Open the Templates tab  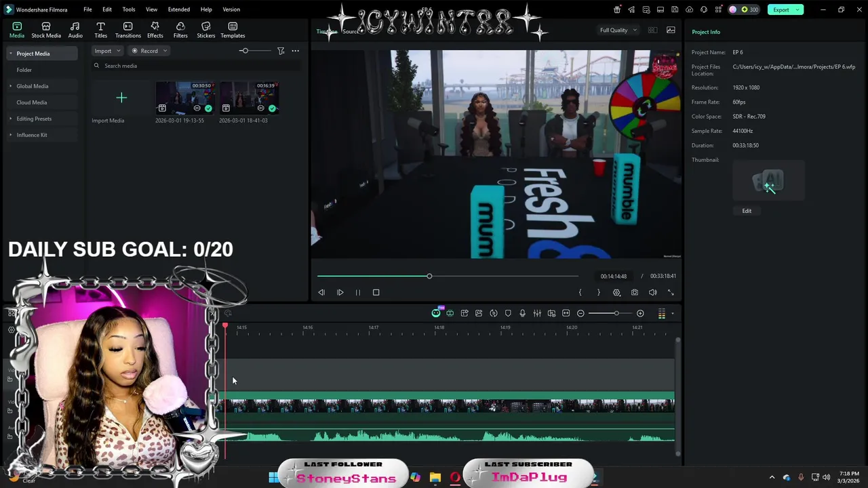233,30
